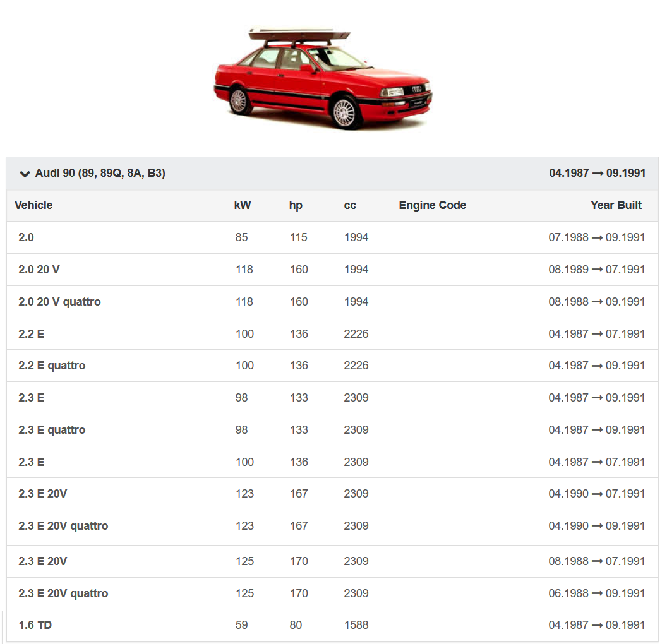Click the 133 hp value in 2.3 E quattro row

299,430
